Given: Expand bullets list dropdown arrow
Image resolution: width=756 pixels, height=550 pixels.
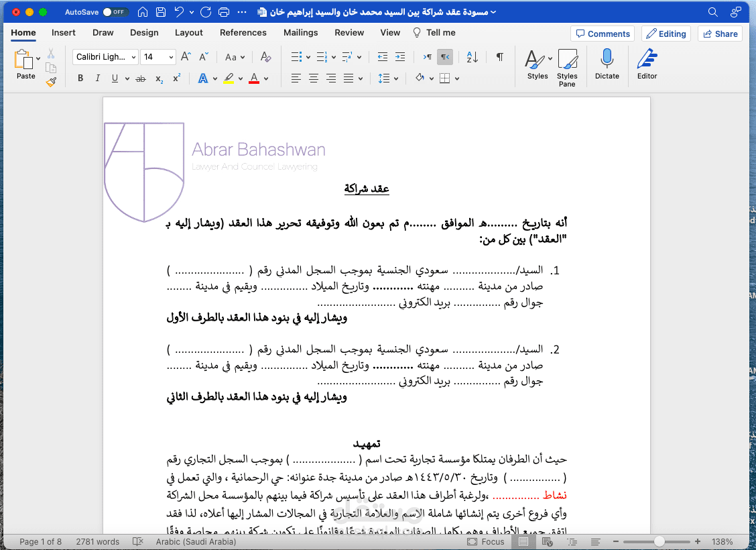Looking at the screenshot, I should click(x=308, y=58).
